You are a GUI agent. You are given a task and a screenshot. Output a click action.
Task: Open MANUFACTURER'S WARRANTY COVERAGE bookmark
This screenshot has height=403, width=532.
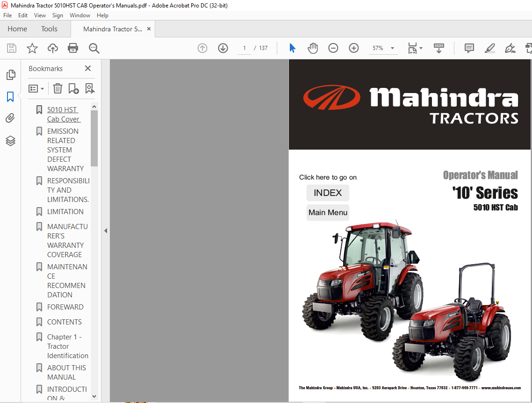67,240
